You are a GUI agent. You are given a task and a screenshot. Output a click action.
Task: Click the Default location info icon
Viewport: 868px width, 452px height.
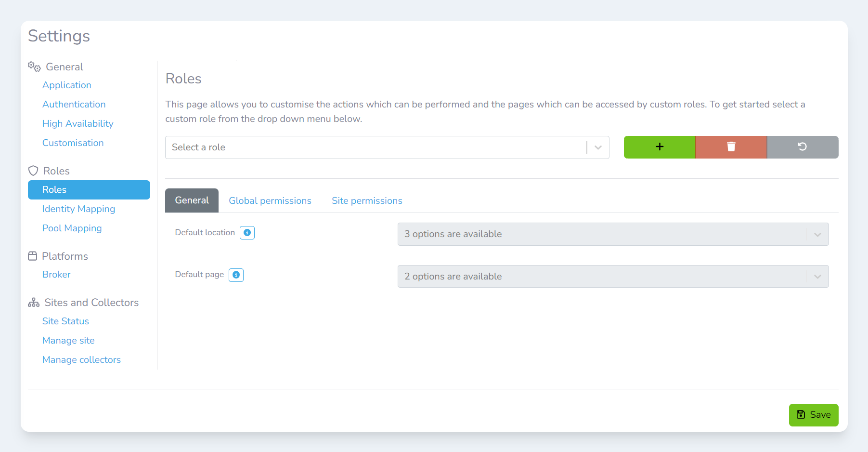[247, 233]
